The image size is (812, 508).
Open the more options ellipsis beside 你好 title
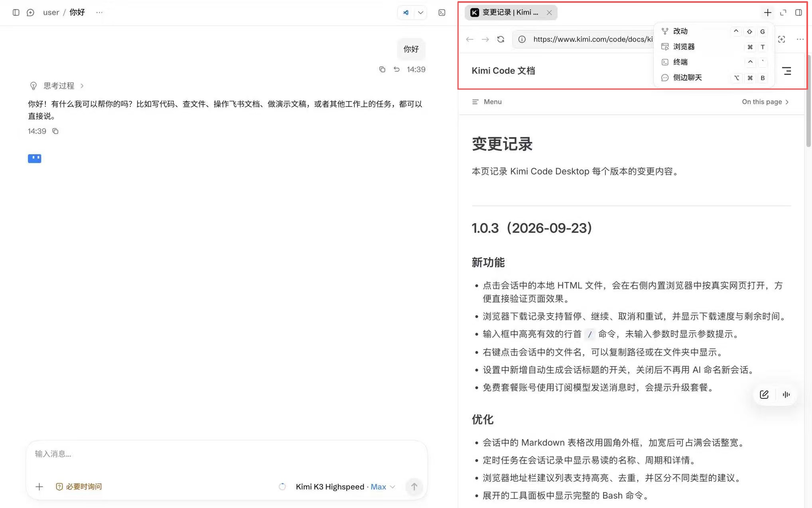coord(99,12)
